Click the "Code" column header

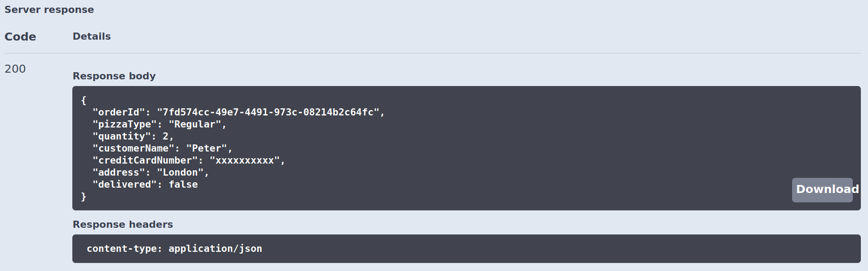click(x=20, y=37)
